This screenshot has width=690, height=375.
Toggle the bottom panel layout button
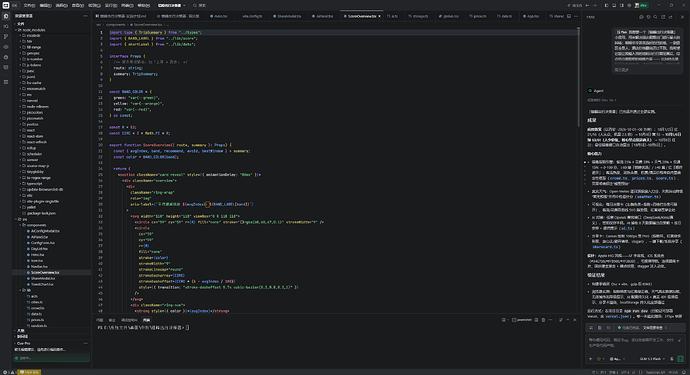coord(614,5)
